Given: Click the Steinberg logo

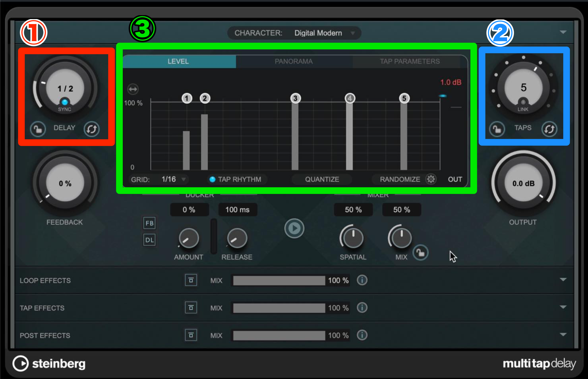Looking at the screenshot, I should coord(49,364).
